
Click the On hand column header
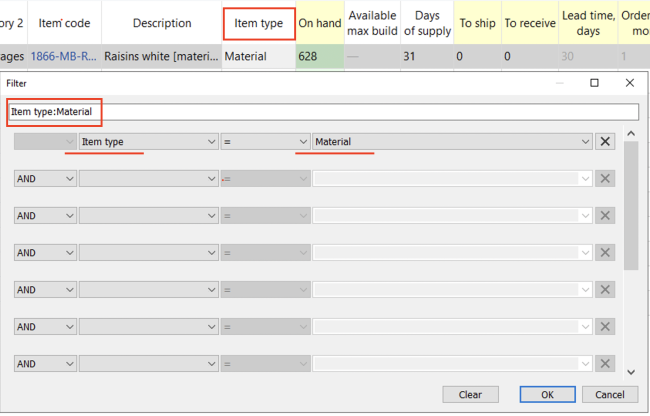(319, 22)
